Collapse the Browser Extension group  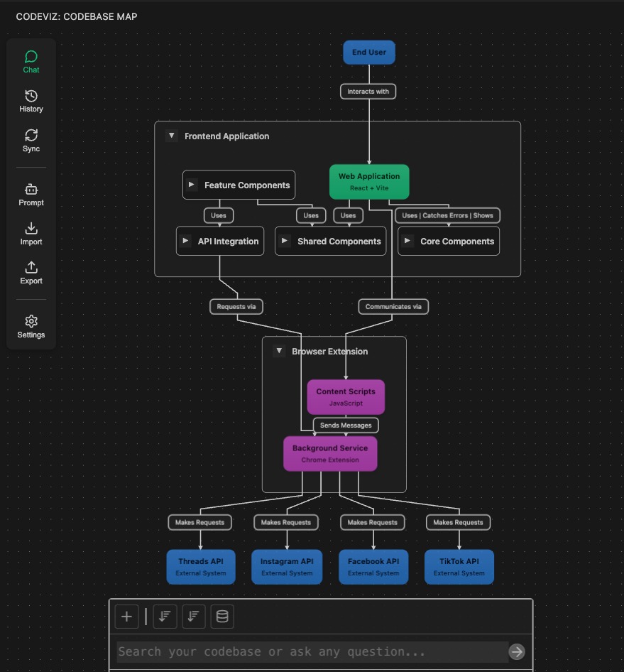coord(279,351)
